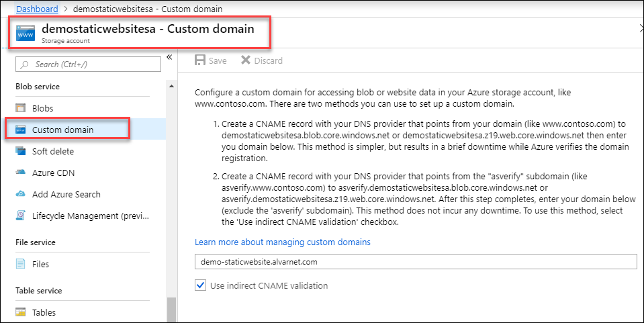
Task: Click the sidebar scroll up arrow
Action: (x=171, y=87)
